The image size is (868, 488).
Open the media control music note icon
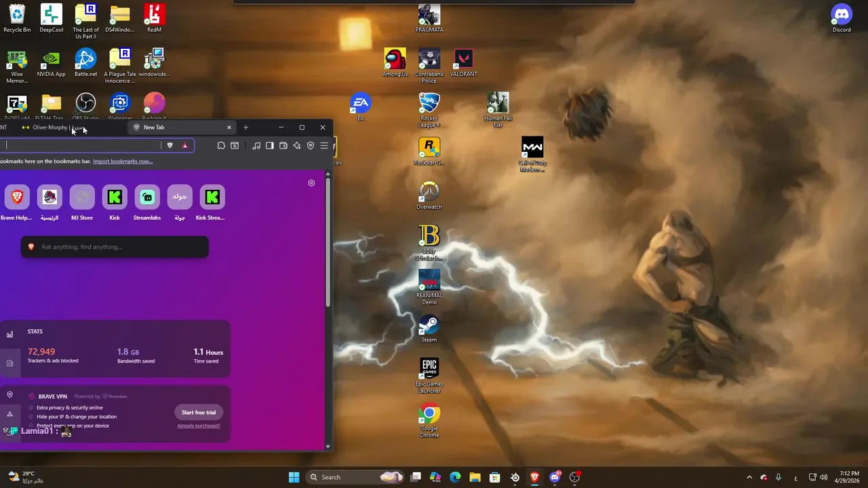pos(256,146)
